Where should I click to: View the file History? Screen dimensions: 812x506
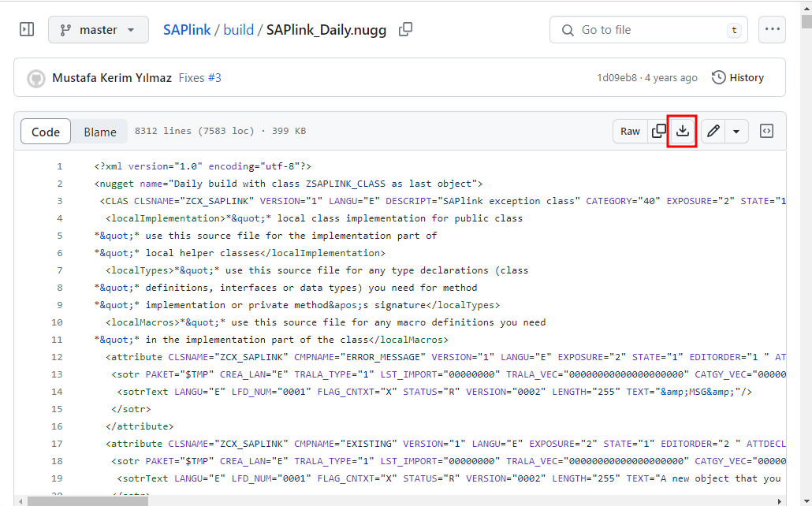coord(738,78)
